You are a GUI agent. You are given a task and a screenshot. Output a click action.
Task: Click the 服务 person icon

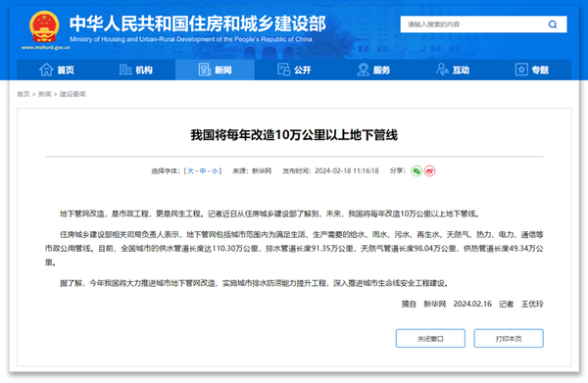click(x=363, y=70)
